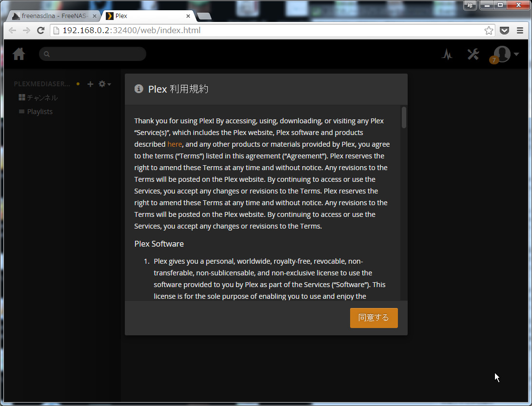
Task: Open the user account avatar menu
Action: 506,54
